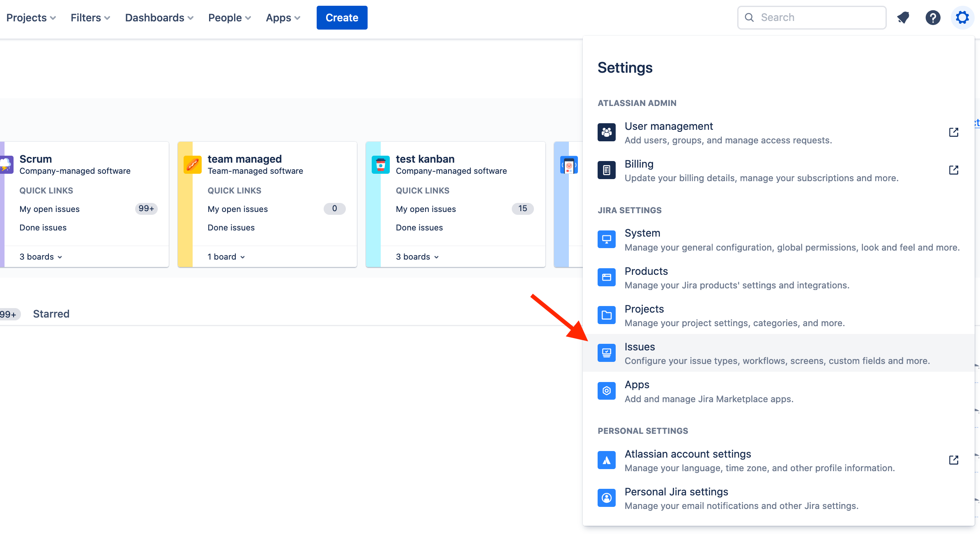Click the Billing document icon
The height and width of the screenshot is (534, 980).
pos(607,170)
